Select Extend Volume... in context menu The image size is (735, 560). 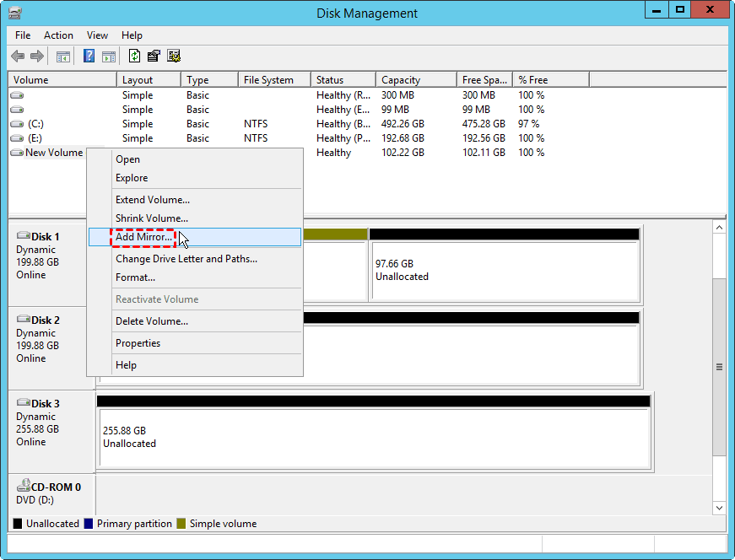point(152,200)
